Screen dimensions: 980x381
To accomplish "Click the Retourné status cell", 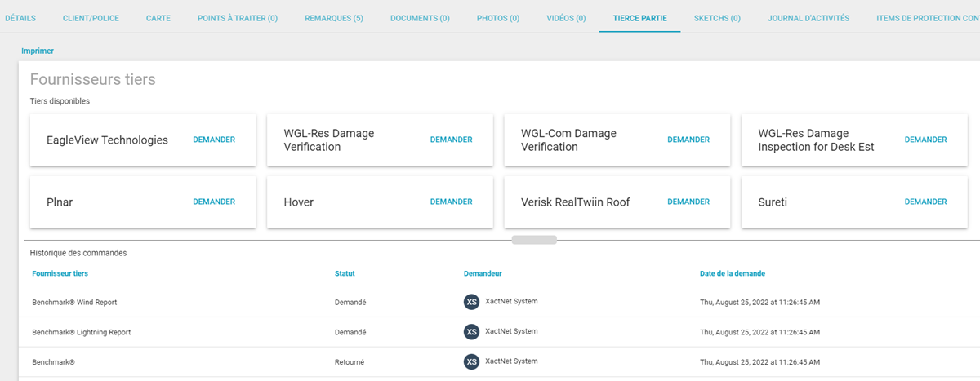I will (x=350, y=361).
